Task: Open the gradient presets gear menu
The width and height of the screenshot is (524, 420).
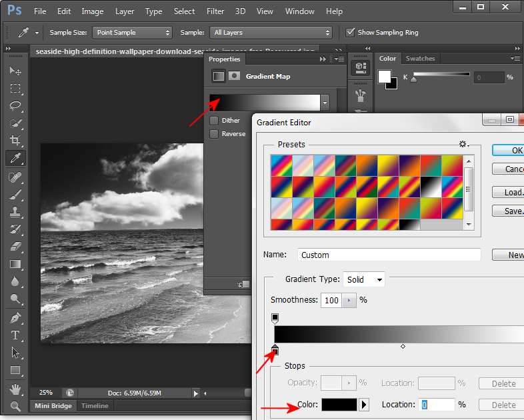Action: point(463,144)
